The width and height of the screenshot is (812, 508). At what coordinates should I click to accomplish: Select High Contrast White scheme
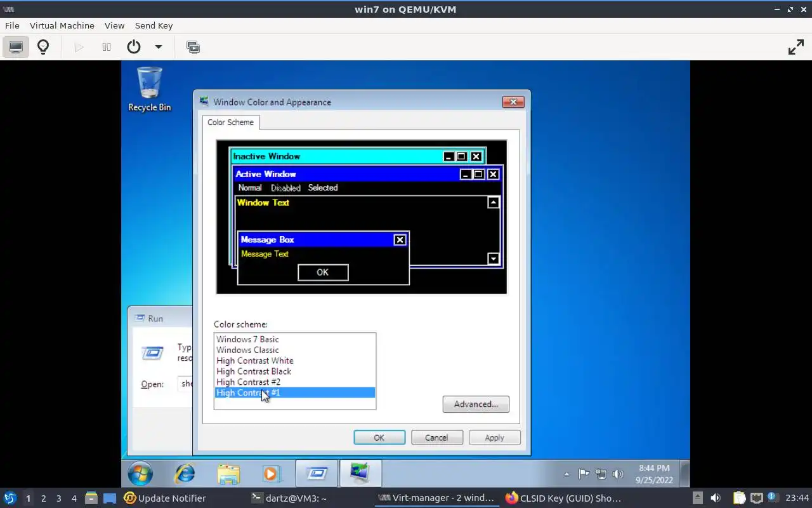[295, 361]
